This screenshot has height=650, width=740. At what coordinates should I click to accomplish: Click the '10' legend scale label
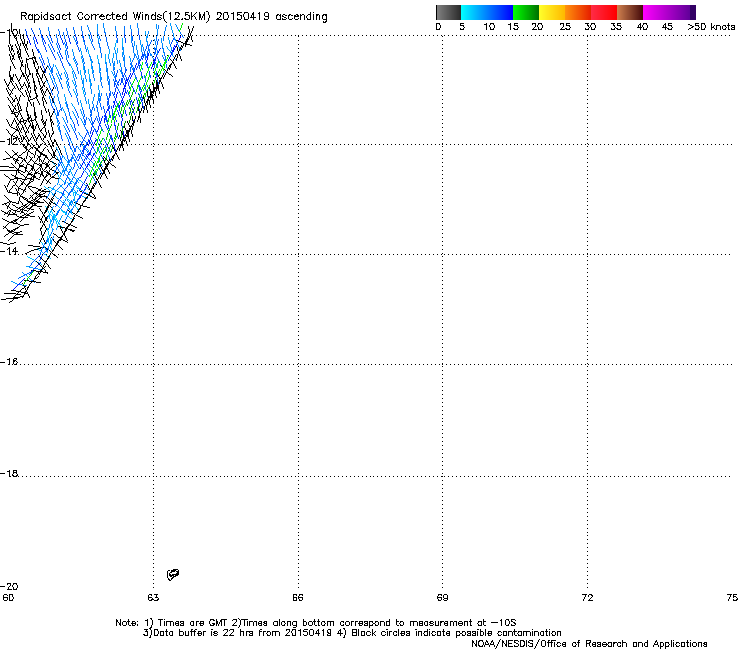pyautogui.click(x=489, y=27)
